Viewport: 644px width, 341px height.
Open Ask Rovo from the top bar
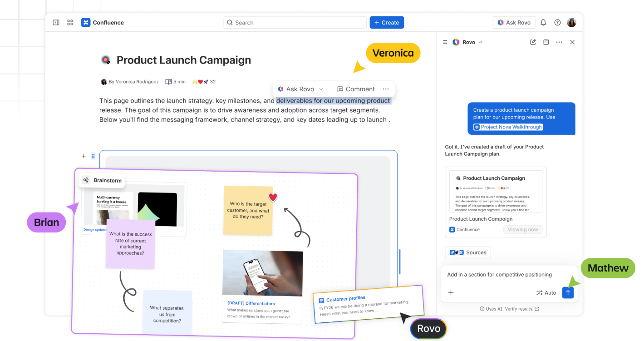click(x=514, y=23)
